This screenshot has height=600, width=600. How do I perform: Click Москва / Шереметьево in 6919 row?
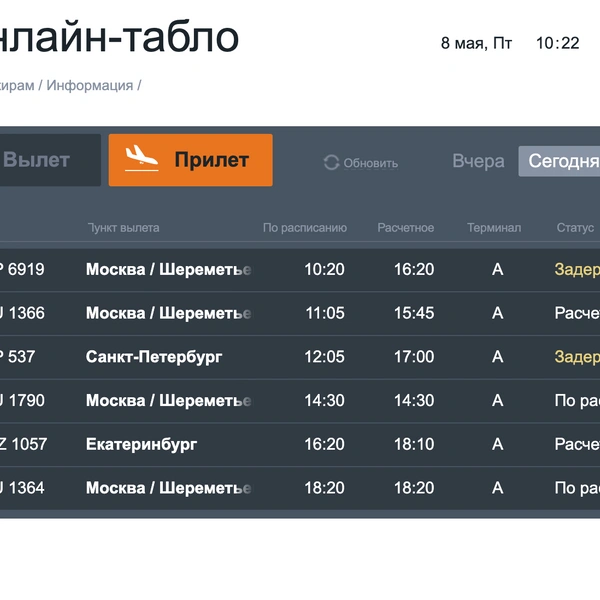(168, 270)
